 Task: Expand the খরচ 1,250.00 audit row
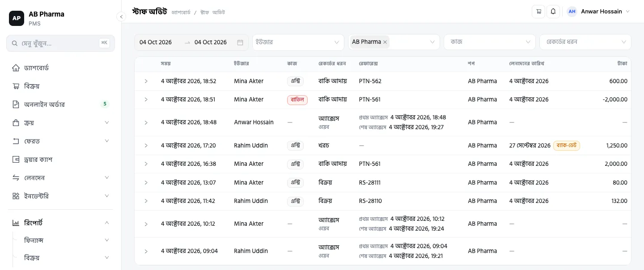pos(146,146)
